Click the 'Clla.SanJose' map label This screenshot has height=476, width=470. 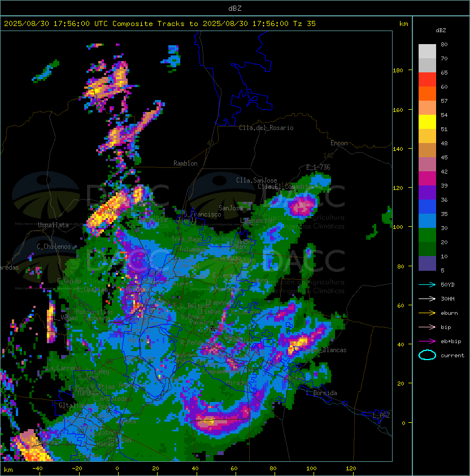256,180
